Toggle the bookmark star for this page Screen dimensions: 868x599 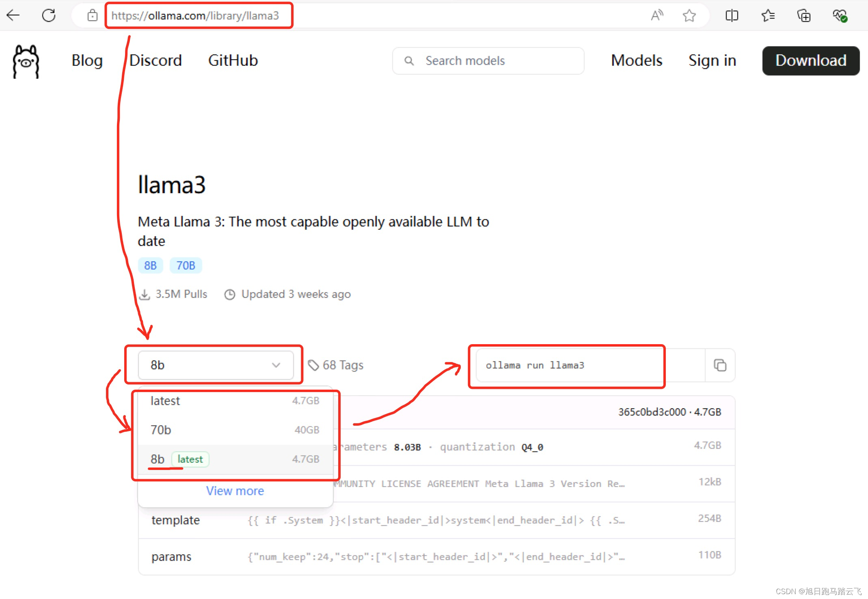(x=689, y=15)
